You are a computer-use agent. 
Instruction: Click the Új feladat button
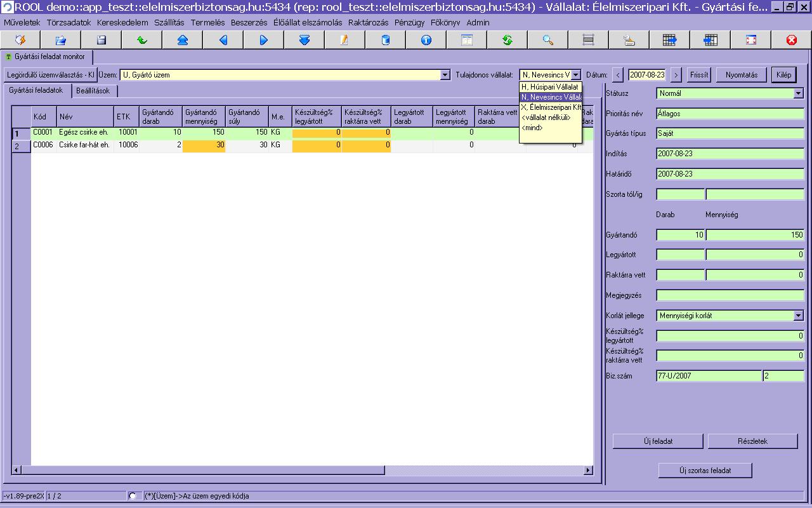pos(658,441)
